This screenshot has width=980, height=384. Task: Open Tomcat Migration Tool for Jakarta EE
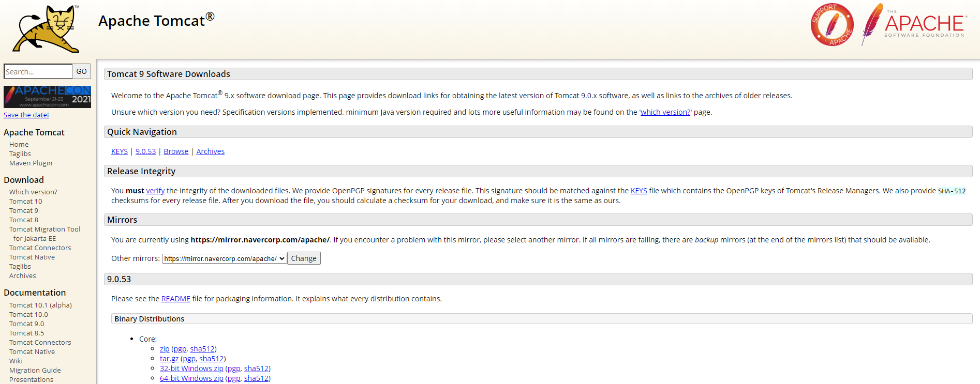(44, 234)
